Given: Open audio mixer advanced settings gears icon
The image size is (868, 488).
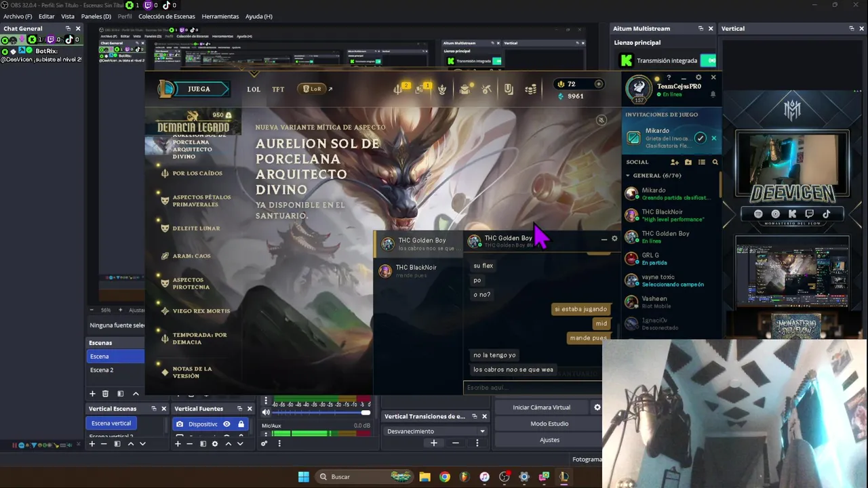Looking at the screenshot, I should (x=264, y=443).
